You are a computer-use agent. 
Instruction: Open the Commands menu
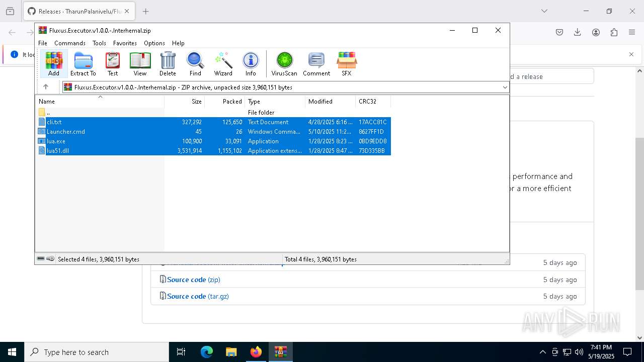click(70, 43)
